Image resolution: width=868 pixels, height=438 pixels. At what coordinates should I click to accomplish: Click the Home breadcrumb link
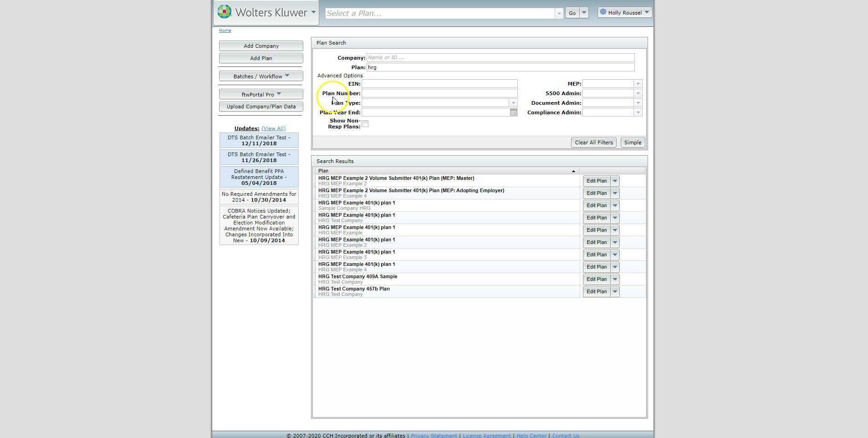225,30
